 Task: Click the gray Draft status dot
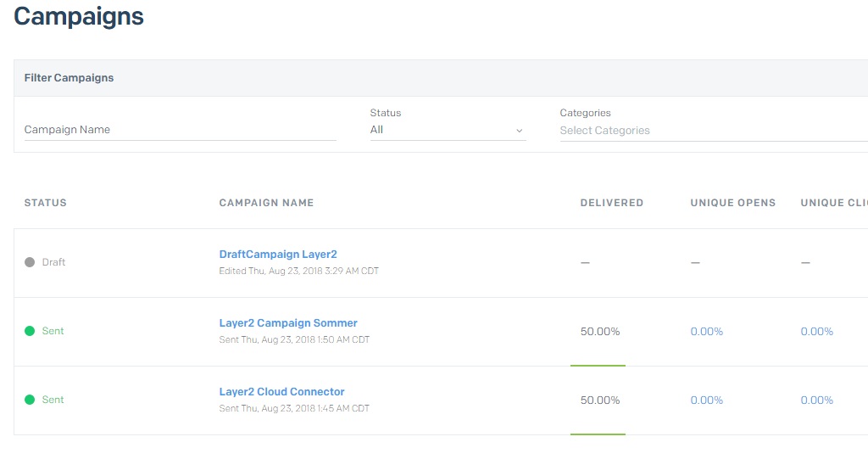tap(30, 262)
